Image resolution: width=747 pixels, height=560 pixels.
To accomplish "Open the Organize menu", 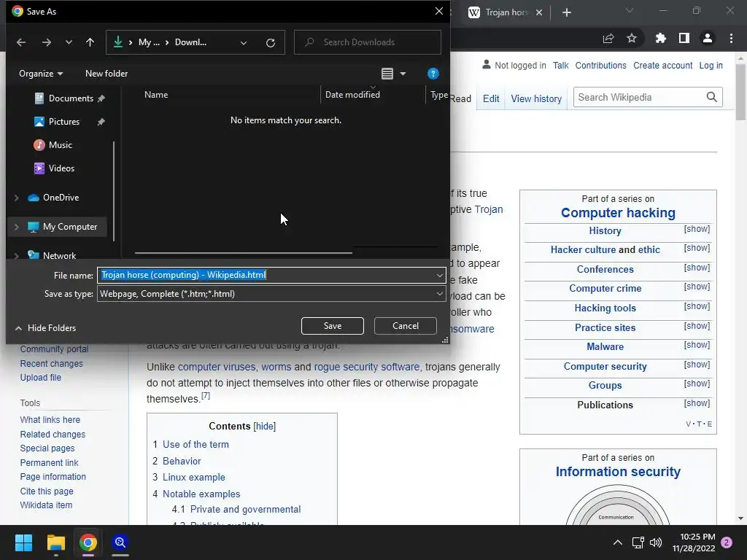I will click(x=41, y=74).
